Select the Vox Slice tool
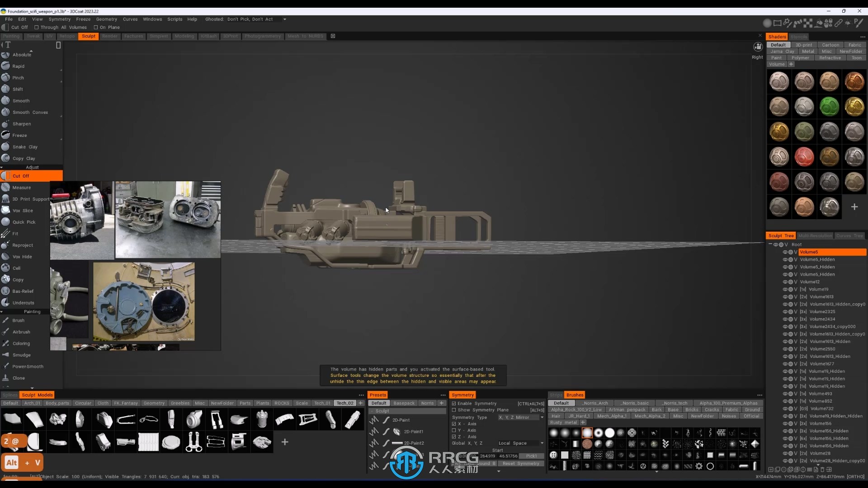This screenshot has width=868, height=488. (x=23, y=211)
